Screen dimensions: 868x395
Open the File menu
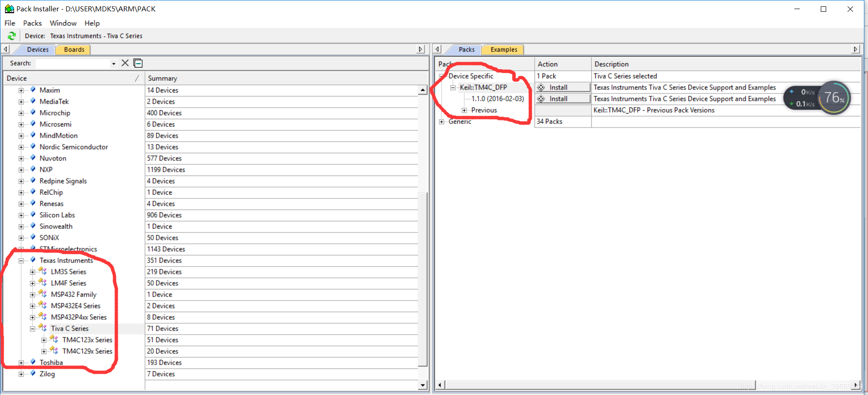[x=10, y=23]
